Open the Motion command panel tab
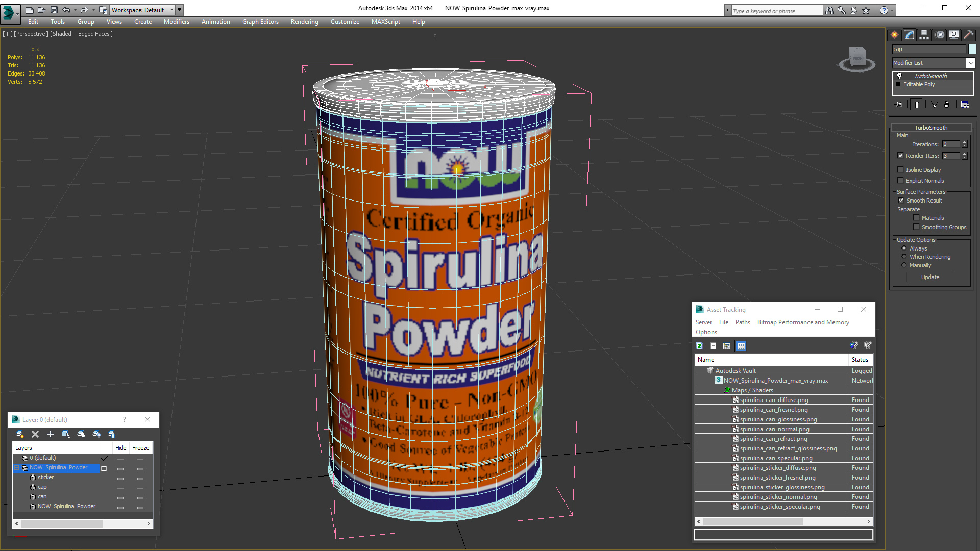 coord(940,35)
